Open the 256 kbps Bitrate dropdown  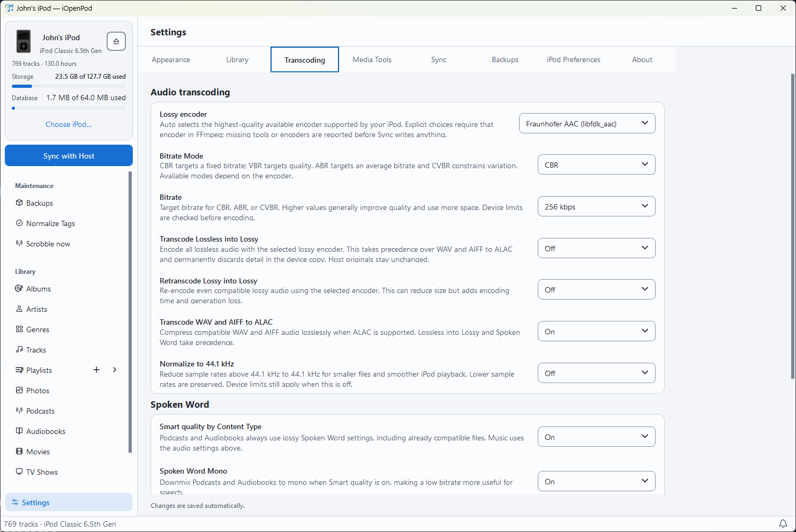(596, 206)
